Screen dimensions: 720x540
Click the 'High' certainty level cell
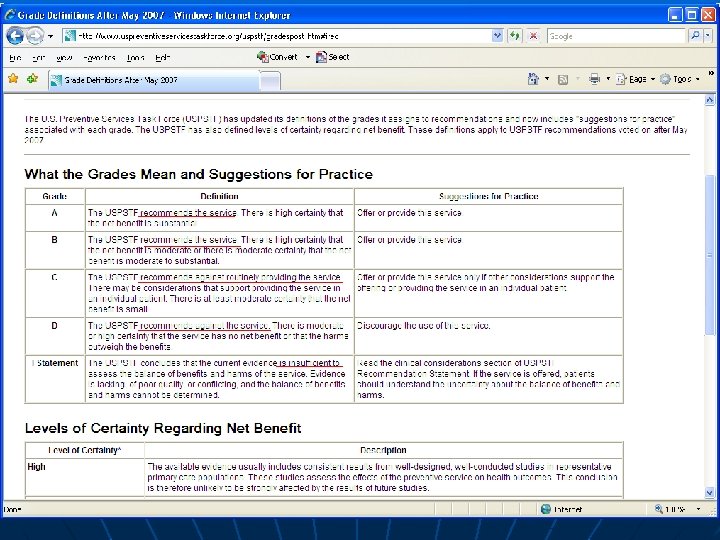click(x=85, y=477)
